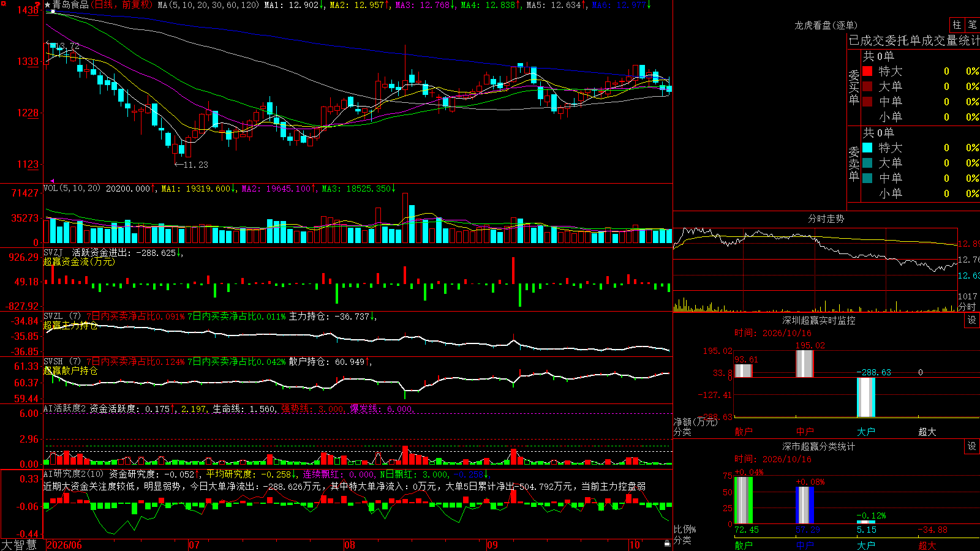The height and width of the screenshot is (551, 980).
Task: Switch 龙虎看盘 to 笔 view
Action: 972,24
